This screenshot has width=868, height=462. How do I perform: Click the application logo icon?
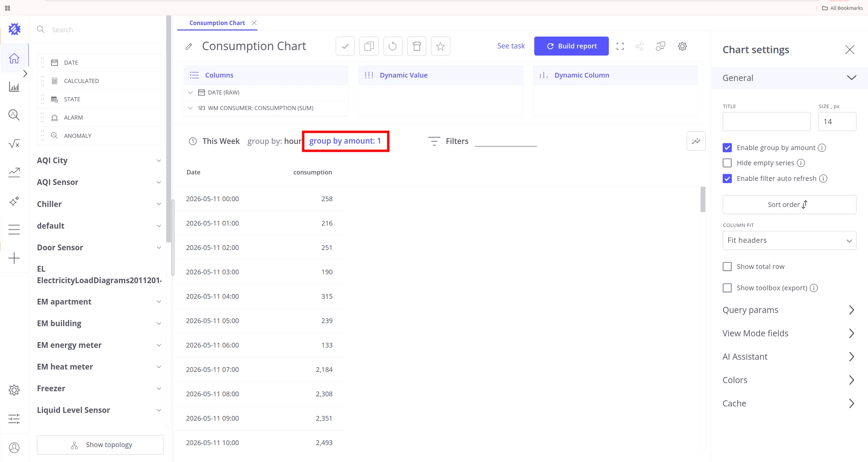[14, 29]
